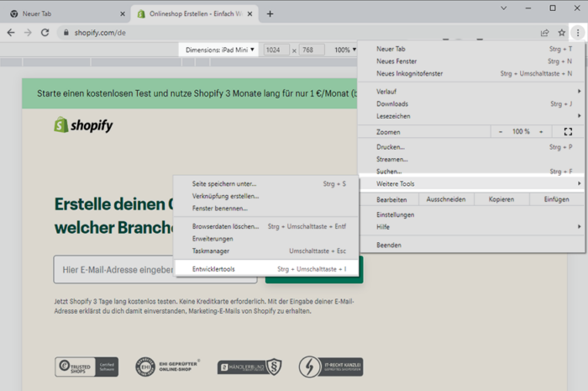Click the browser forward arrow
The height and width of the screenshot is (391, 588).
point(28,33)
